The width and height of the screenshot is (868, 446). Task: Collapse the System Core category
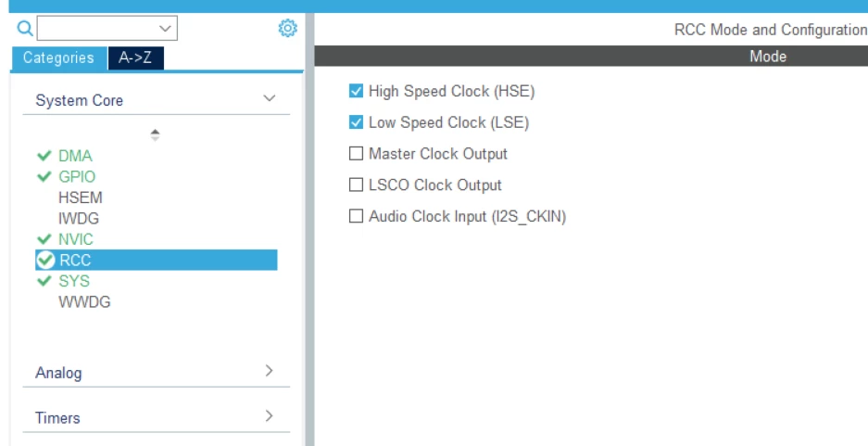pos(269,98)
